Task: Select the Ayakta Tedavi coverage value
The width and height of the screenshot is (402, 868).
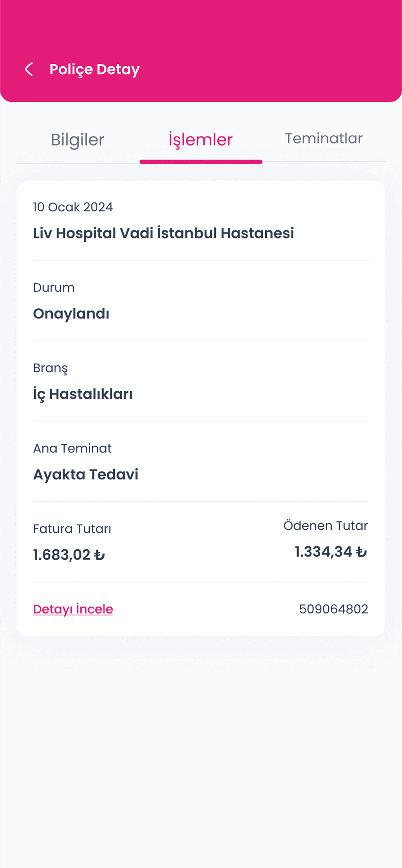Action: tap(86, 474)
